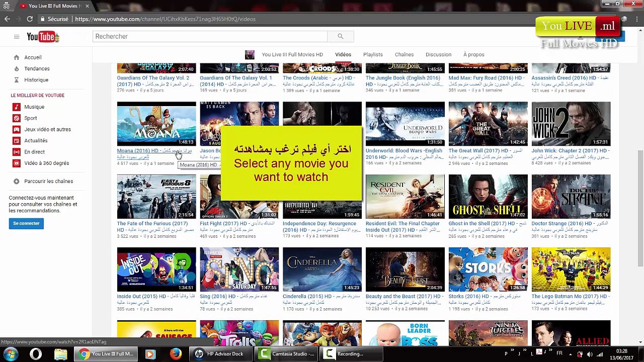Click the You Live III Full Movies HD channel name

(x=292, y=55)
